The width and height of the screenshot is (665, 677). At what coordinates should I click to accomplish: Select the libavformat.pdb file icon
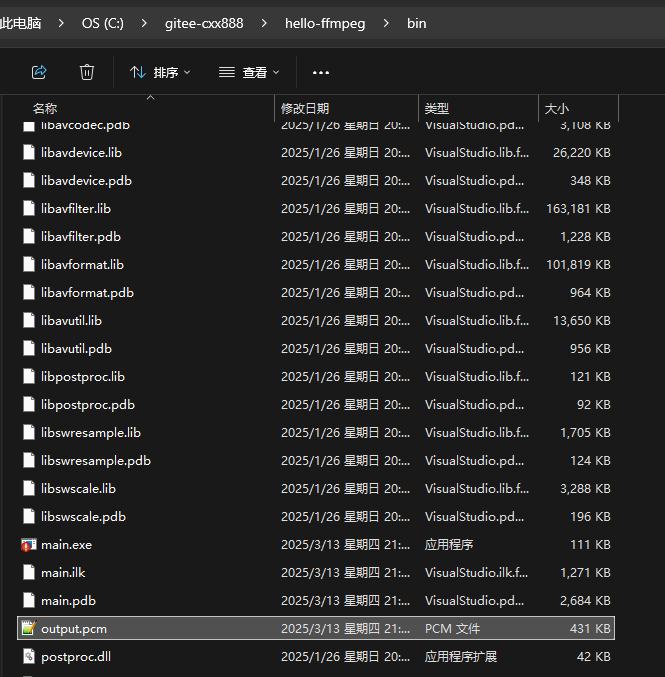point(28,293)
